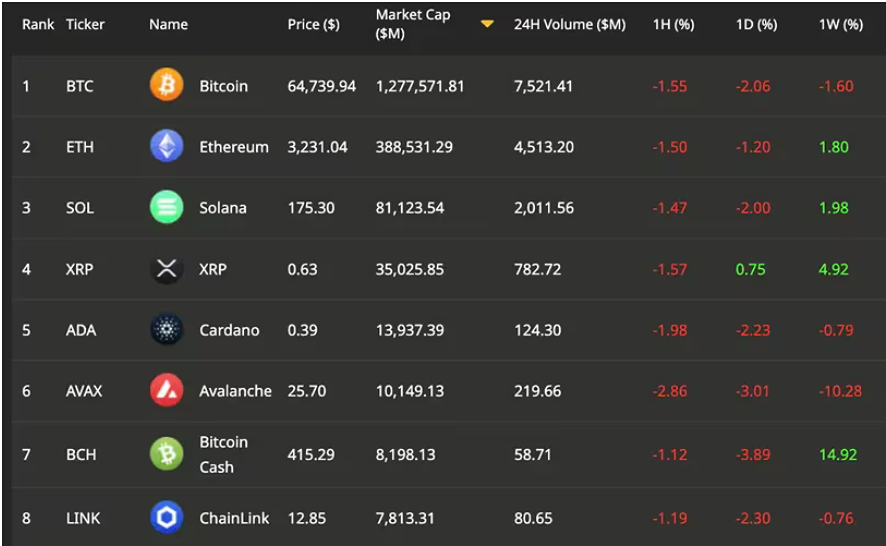886x546 pixels.
Task: Click the LINK ticker symbol
Action: point(82,518)
